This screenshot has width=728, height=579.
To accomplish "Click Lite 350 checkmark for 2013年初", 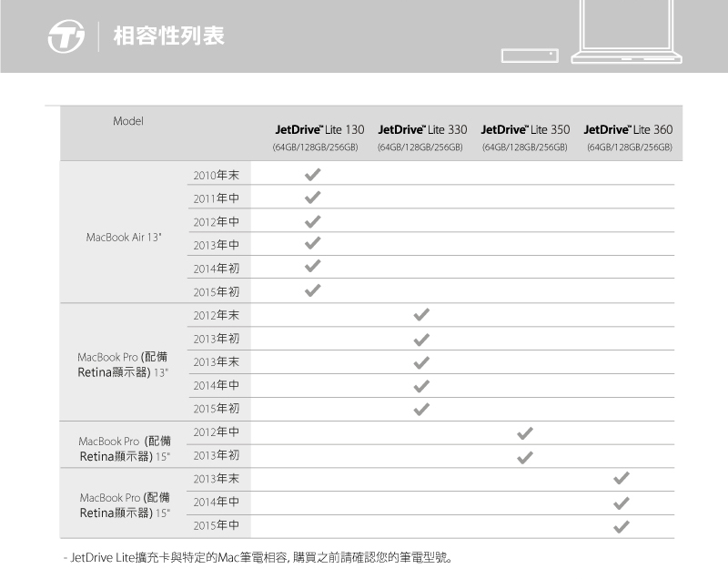I will click(525, 458).
